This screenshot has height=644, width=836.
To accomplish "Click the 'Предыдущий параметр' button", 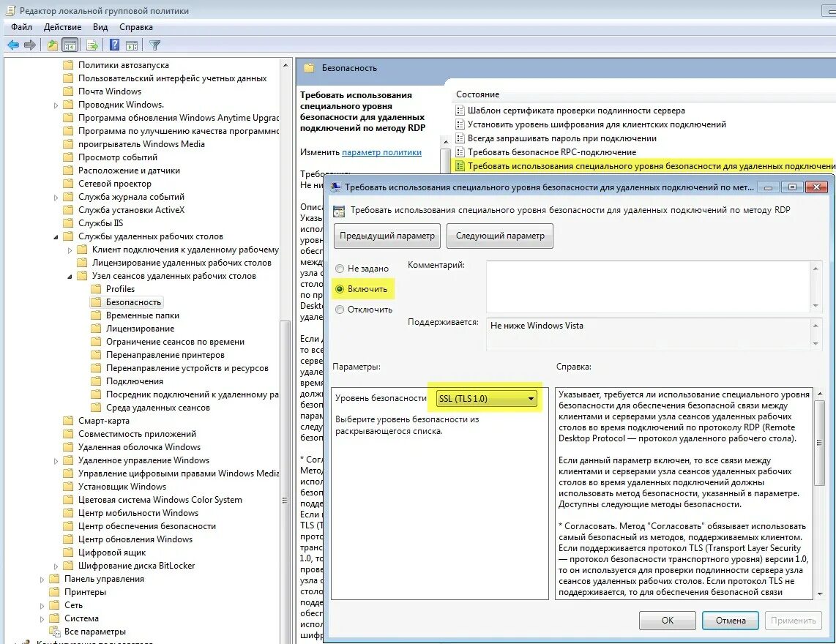I will (x=387, y=236).
